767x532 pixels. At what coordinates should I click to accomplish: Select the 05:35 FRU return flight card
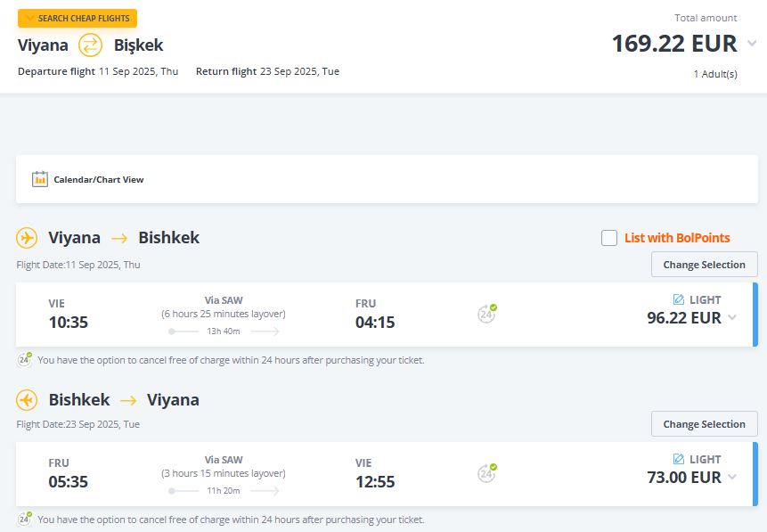point(267,474)
